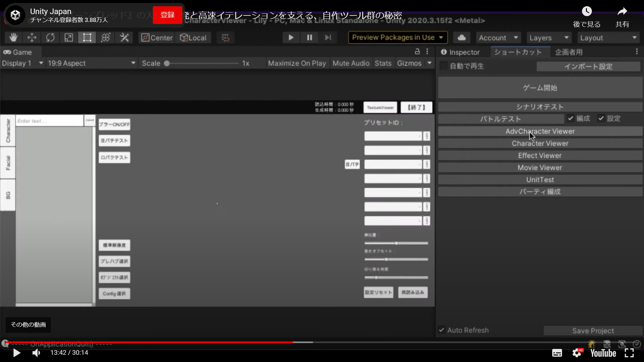Select the Move tool

pos(32,37)
